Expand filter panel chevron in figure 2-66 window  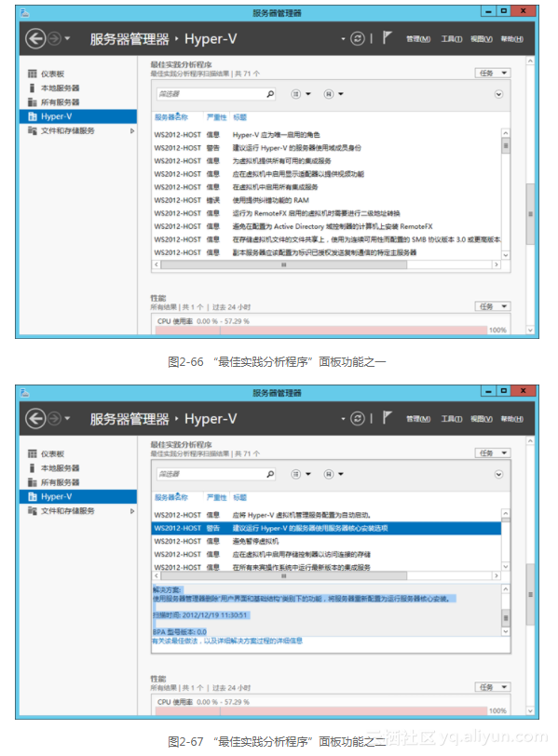tap(498, 94)
